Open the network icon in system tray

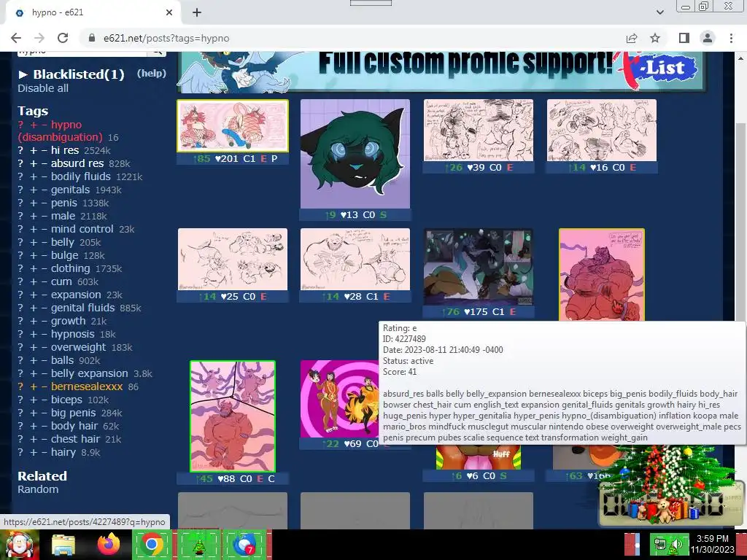(660, 544)
